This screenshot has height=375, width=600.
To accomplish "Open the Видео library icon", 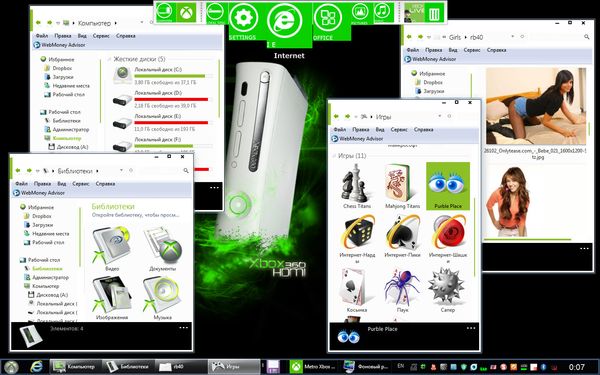I will (x=112, y=249).
